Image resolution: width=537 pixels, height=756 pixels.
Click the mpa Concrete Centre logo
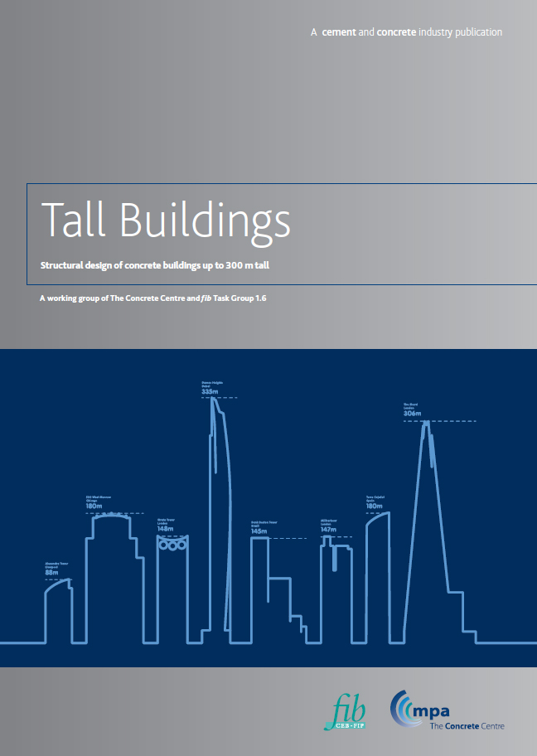447,711
